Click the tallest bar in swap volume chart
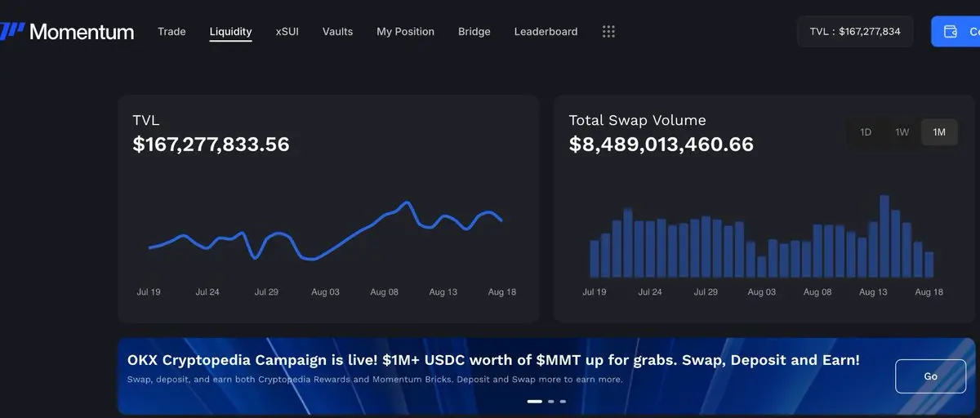This screenshot has width=980, height=418. [x=884, y=237]
